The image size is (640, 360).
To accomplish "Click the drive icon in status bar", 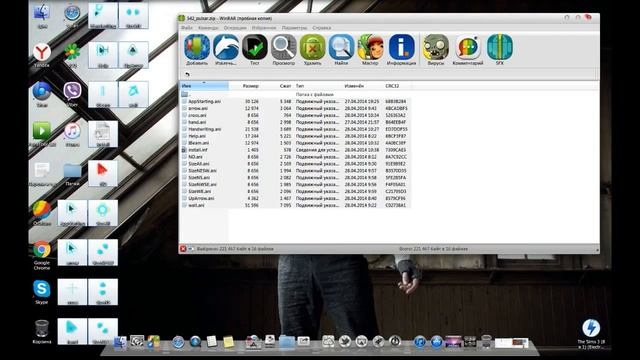I will pos(191,249).
